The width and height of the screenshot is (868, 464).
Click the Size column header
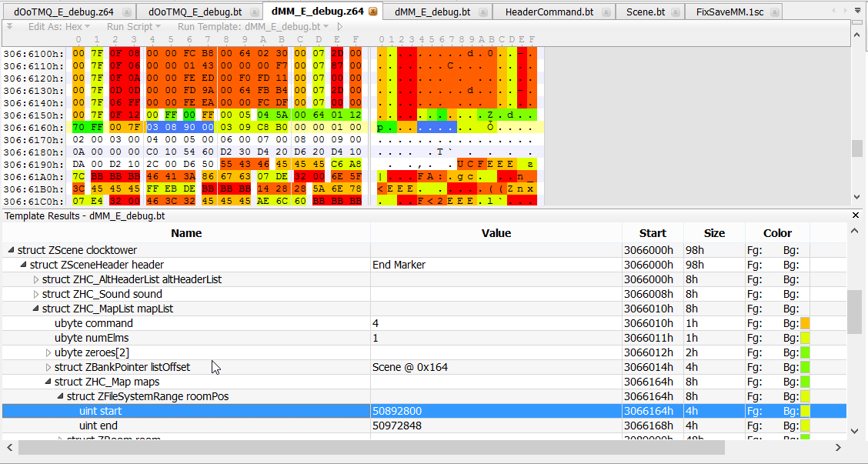[714, 233]
